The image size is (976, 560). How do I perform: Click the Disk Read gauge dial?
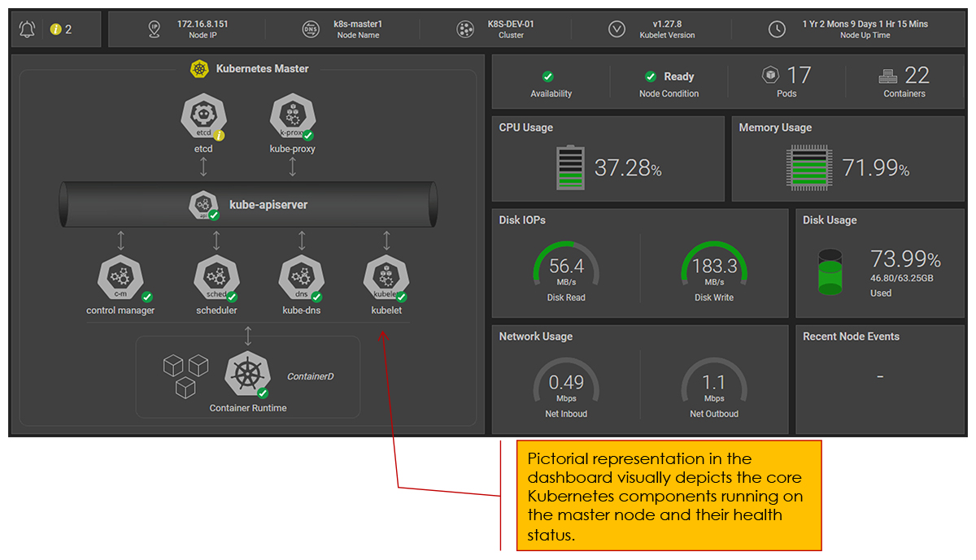[566, 267]
